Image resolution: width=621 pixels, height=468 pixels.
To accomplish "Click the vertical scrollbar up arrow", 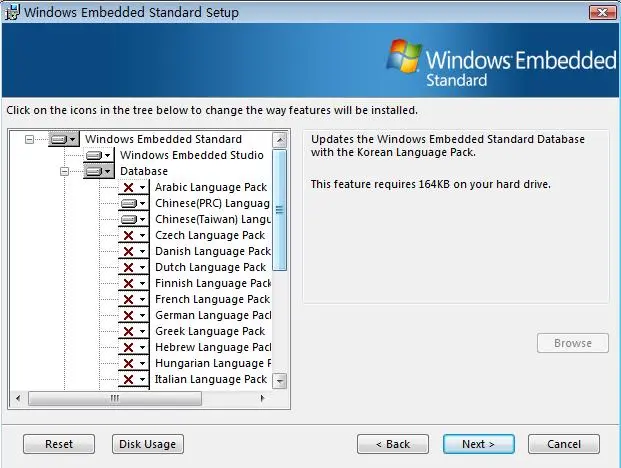I will click(280, 140).
